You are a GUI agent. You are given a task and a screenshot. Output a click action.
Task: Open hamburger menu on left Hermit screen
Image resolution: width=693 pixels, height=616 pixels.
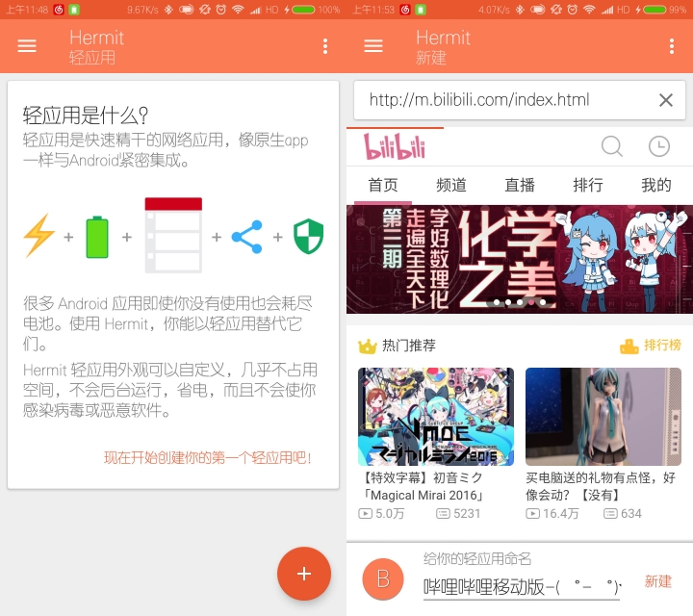(x=27, y=46)
